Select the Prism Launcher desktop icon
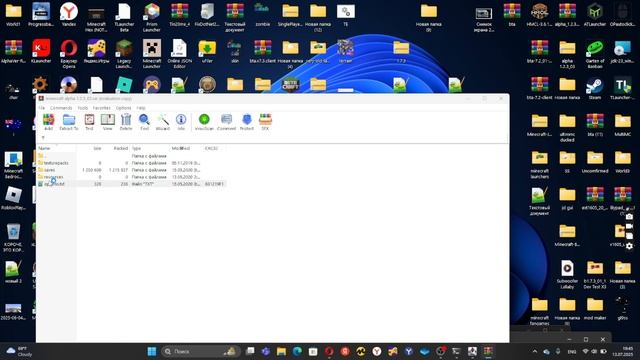 tap(151, 17)
